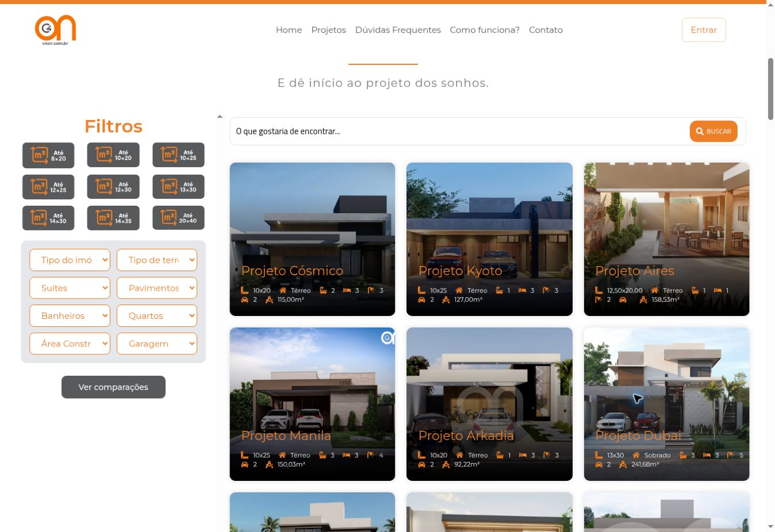Open the Projeto Aires card
Image resolution: width=775 pixels, height=532 pixels.
pyautogui.click(x=666, y=239)
